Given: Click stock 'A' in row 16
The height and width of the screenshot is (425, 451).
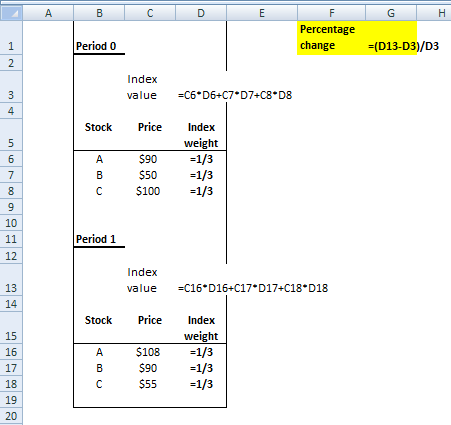Looking at the screenshot, I should coord(99,352).
